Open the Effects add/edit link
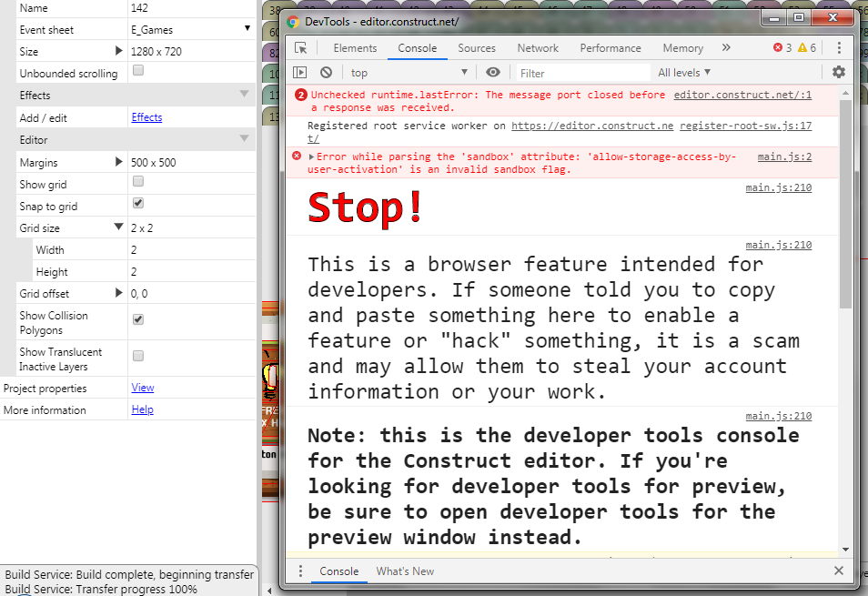The image size is (868, 596). [x=146, y=117]
